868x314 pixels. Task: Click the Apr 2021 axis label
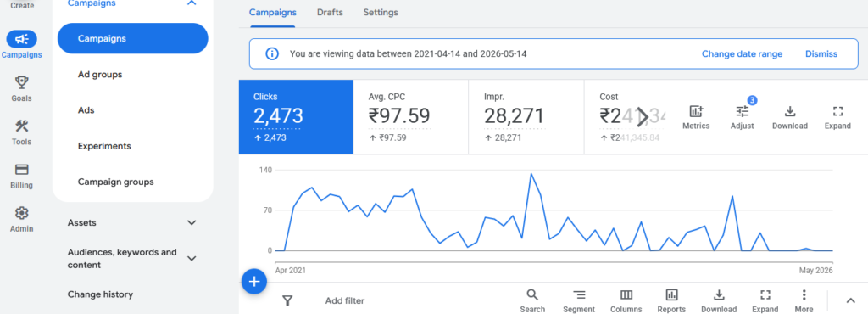coord(291,271)
